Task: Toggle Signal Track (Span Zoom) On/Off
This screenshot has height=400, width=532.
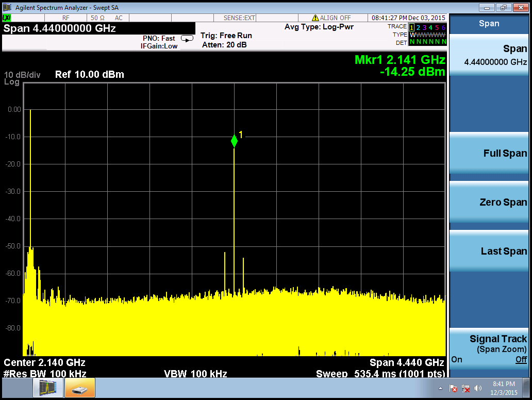Action: pos(489,349)
